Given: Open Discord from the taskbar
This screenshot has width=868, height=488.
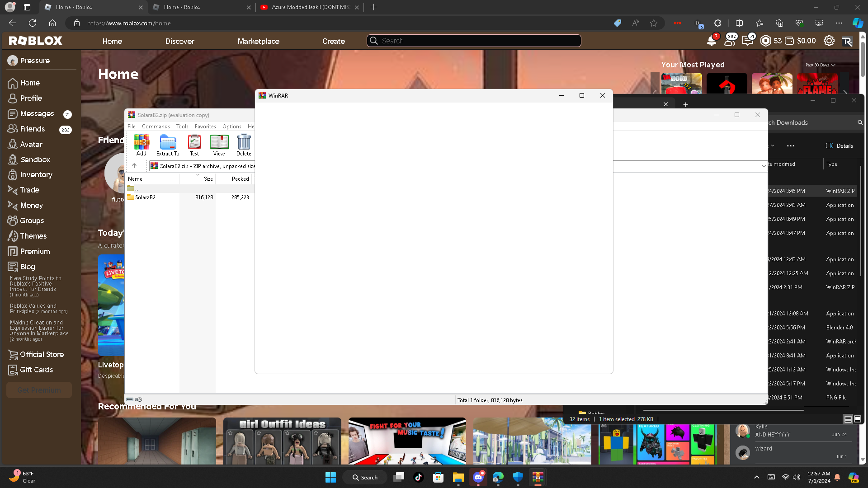Looking at the screenshot, I should click(478, 477).
